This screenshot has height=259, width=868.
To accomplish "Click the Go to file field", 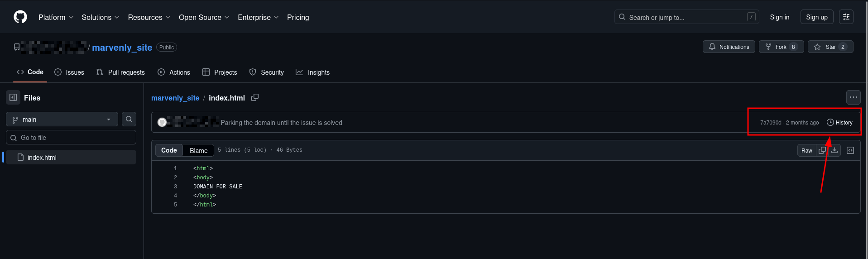I will [x=71, y=138].
